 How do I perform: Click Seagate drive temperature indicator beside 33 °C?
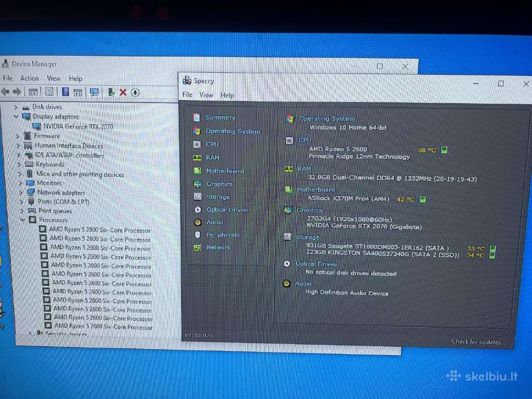coord(493,248)
